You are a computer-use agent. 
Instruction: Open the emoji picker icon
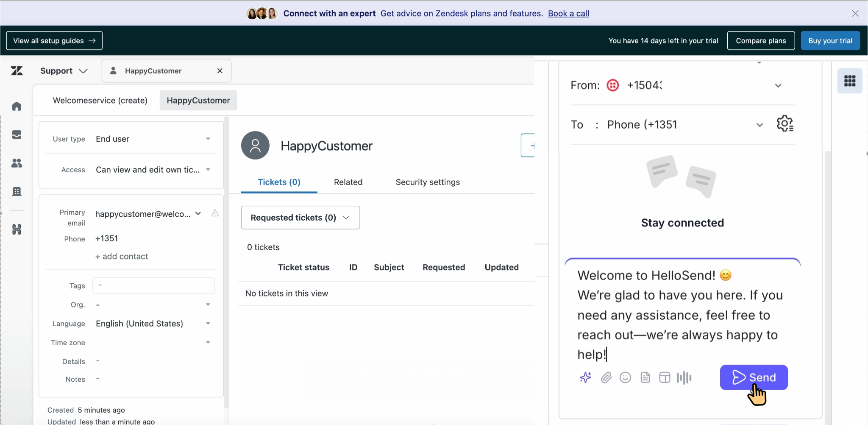click(x=625, y=377)
